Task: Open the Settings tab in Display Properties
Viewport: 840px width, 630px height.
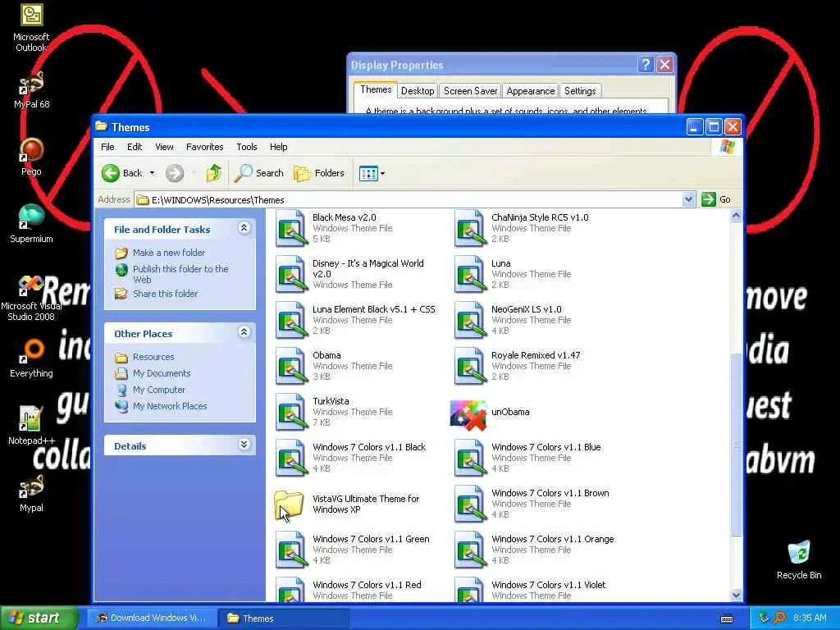Action: pos(580,91)
